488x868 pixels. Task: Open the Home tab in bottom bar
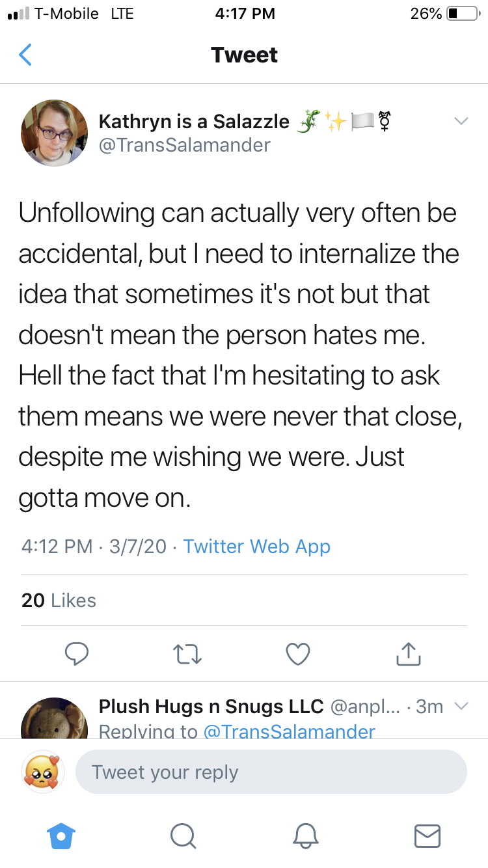tap(62, 835)
